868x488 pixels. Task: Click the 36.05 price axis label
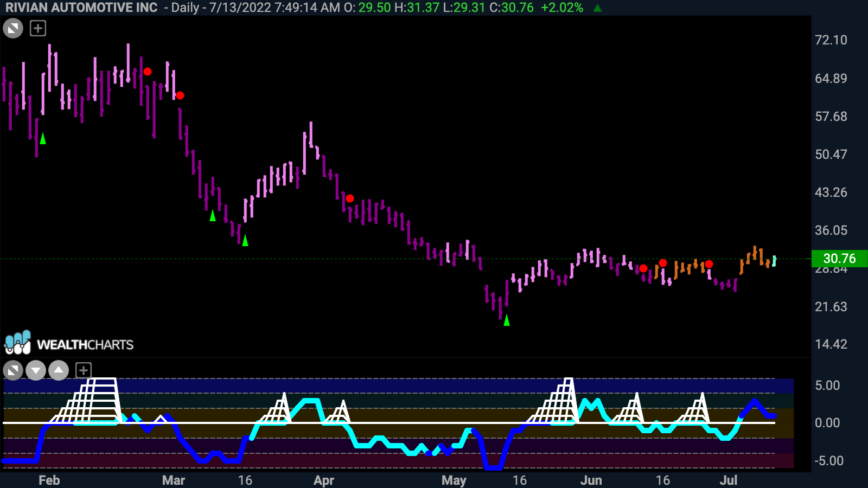click(x=831, y=230)
